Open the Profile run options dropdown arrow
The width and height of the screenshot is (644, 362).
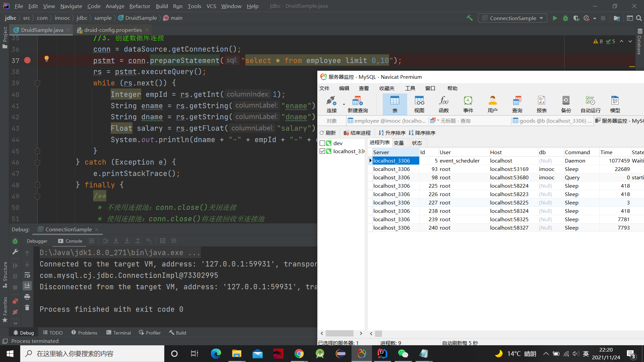(x=595, y=18)
